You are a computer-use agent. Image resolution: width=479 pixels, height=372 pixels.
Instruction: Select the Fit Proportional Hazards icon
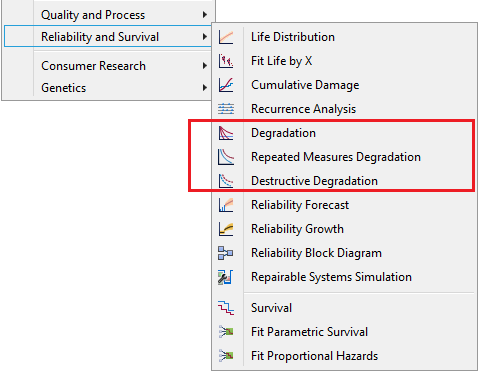click(x=226, y=355)
